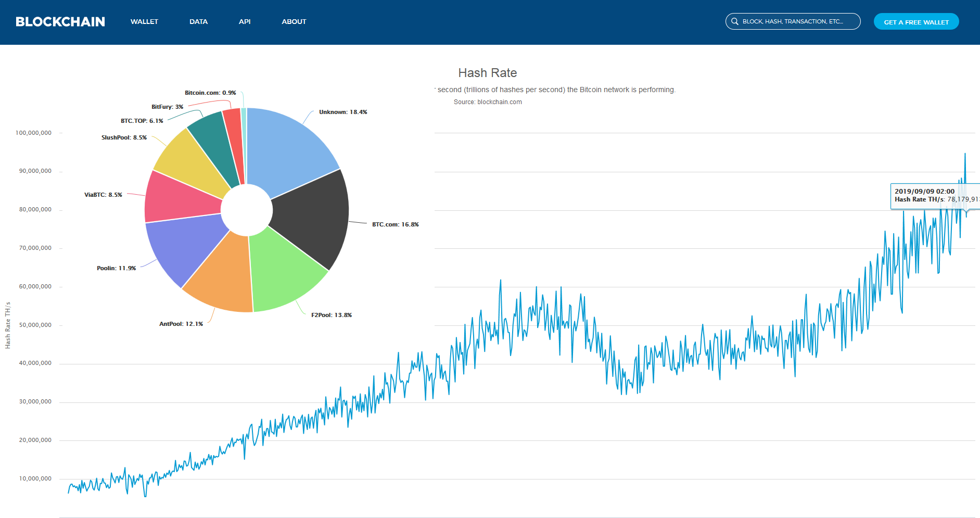Click the 'SlushPool: 8.5%' label
The height and width of the screenshot is (518, 980).
tap(124, 137)
